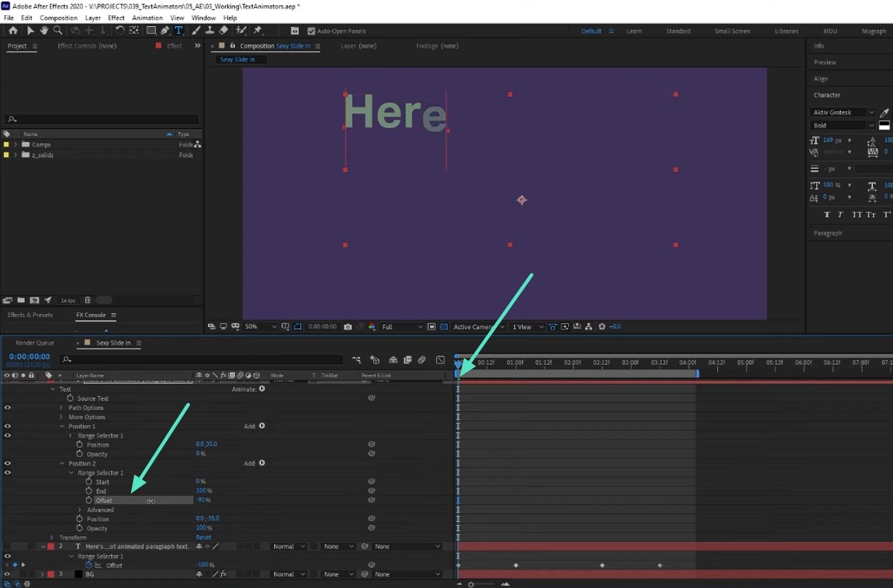The height and width of the screenshot is (588, 893).
Task: Click the Draft 3D cube icon
Action: [375, 359]
